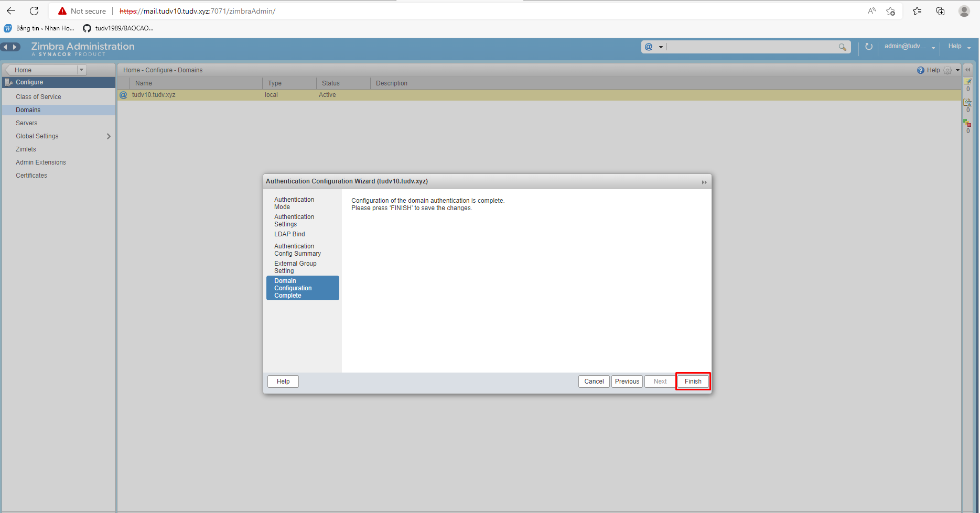The image size is (980, 513).
Task: Click Previous in the wizard dialog
Action: point(627,381)
